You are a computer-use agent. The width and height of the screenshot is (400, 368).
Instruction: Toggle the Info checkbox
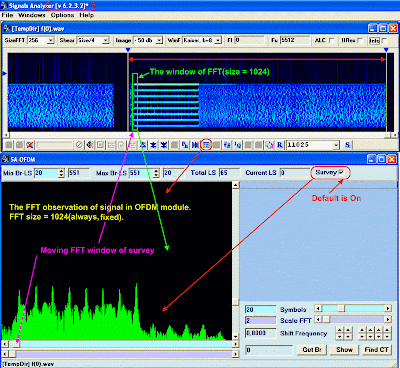(384, 40)
